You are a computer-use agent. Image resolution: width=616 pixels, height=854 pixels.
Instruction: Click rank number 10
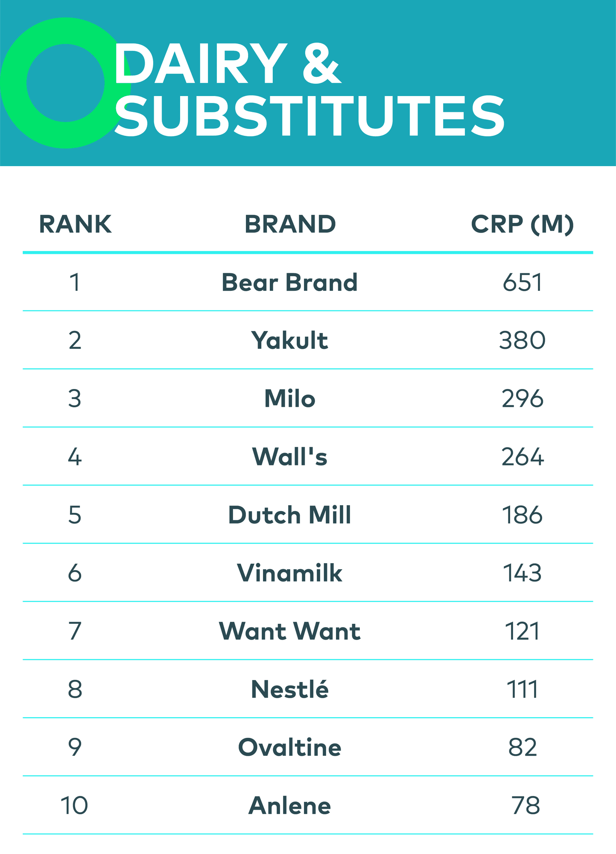[74, 806]
